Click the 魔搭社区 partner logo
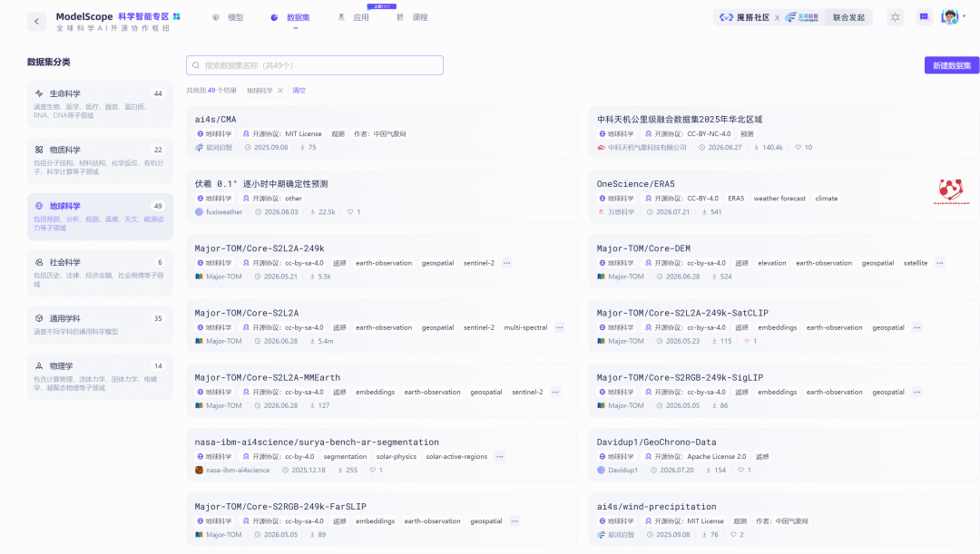The width and height of the screenshot is (980, 554). coord(744,17)
